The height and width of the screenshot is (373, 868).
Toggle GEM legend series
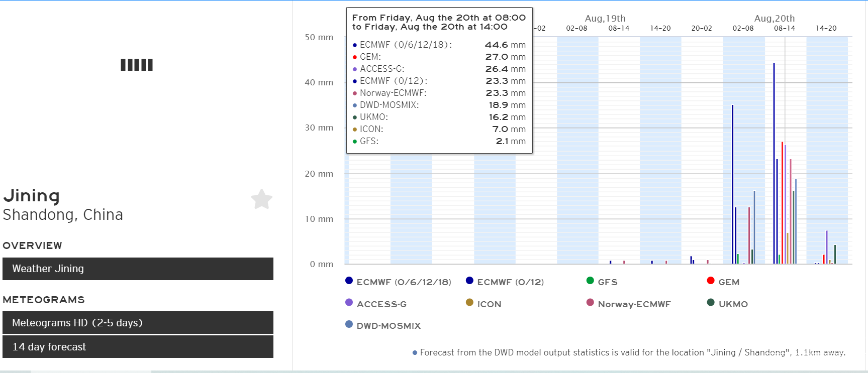point(723,282)
